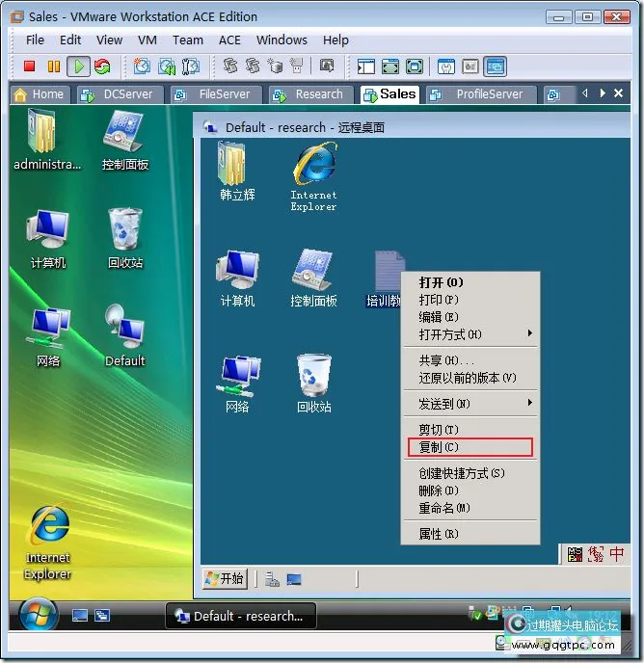Select the Default remote desktop shortcut icon
The height and width of the screenshot is (663, 644).
[124, 335]
